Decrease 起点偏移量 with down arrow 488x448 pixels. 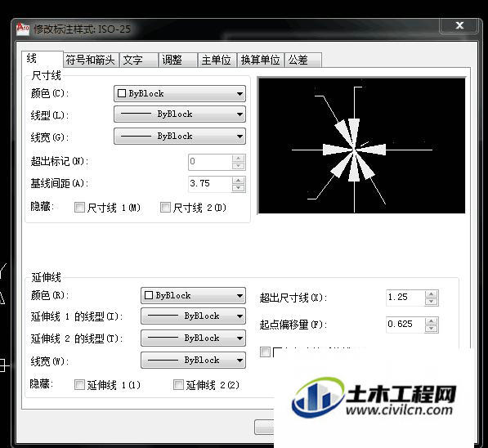pos(432,329)
